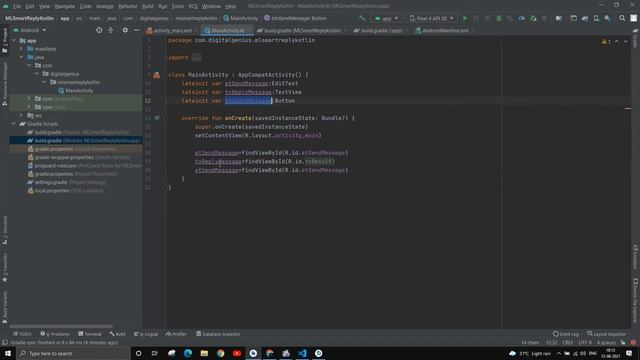Collapse the java folder

(22, 57)
